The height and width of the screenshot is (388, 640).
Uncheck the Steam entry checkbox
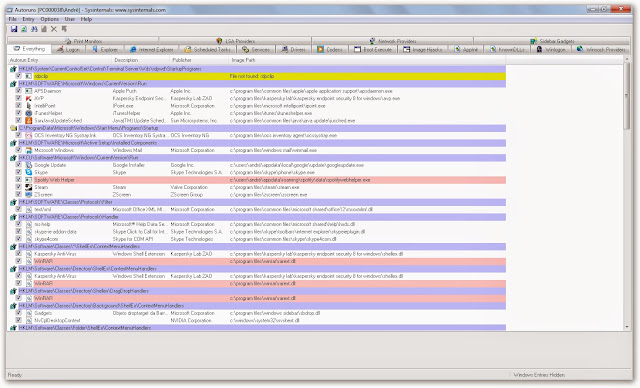click(18, 187)
